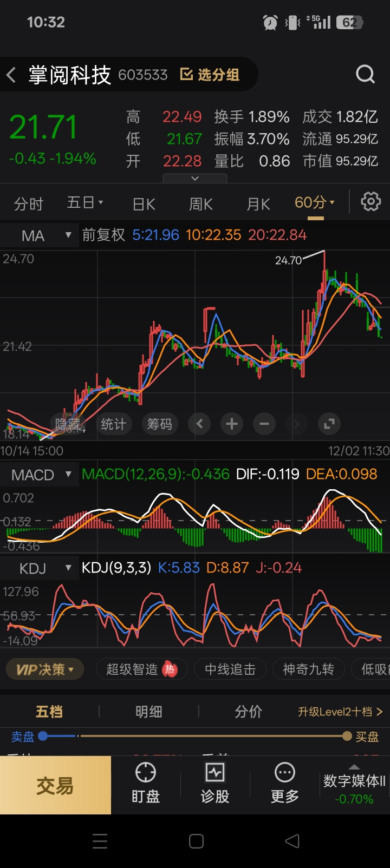This screenshot has width=390, height=868.
Task: Select 神奇九转 strategy chip
Action: point(308,669)
